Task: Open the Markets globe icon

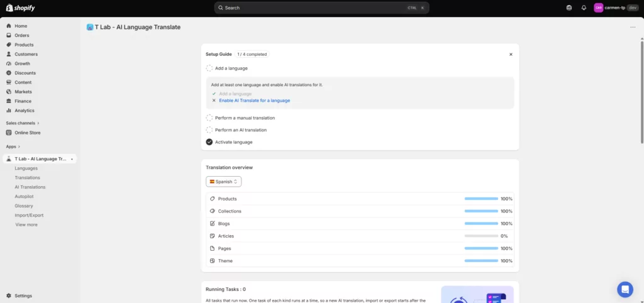Action: click(x=9, y=92)
